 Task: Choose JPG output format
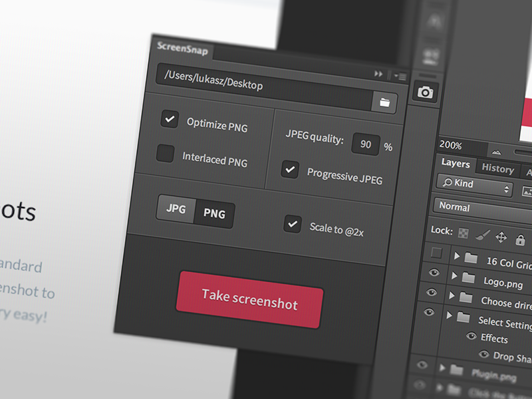pyautogui.click(x=176, y=208)
